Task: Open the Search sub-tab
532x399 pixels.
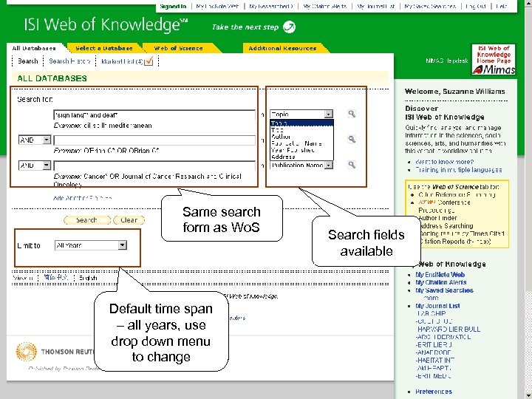Action: click(28, 61)
